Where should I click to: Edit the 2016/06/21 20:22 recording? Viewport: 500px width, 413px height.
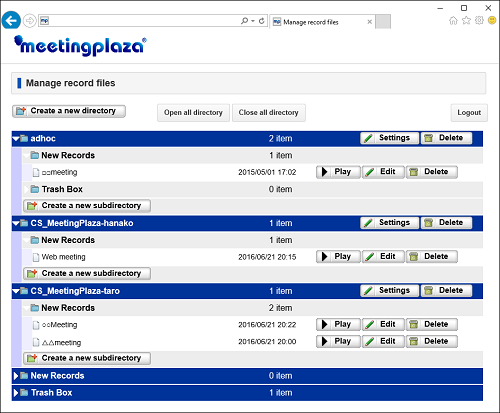pyautogui.click(x=383, y=324)
